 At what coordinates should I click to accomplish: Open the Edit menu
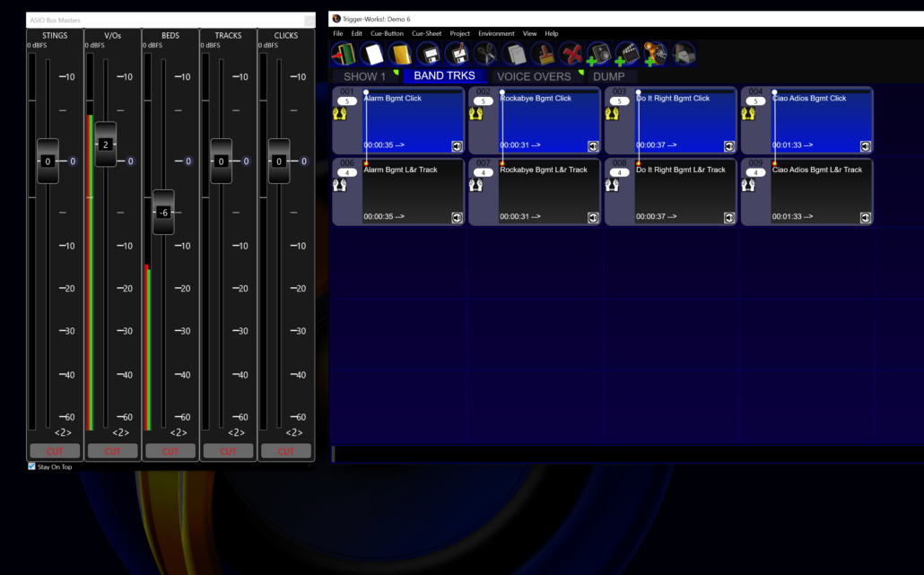coord(356,33)
